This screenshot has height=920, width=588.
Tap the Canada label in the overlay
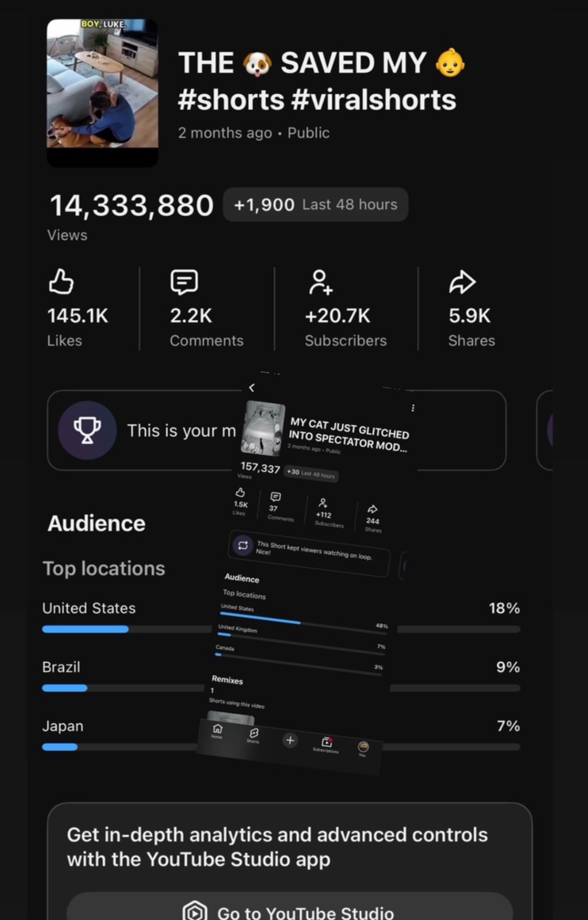tap(225, 648)
